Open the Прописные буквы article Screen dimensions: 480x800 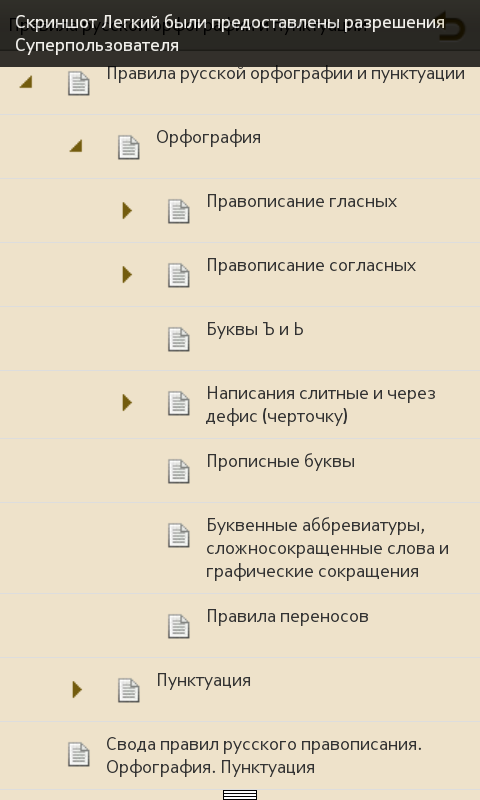click(281, 461)
